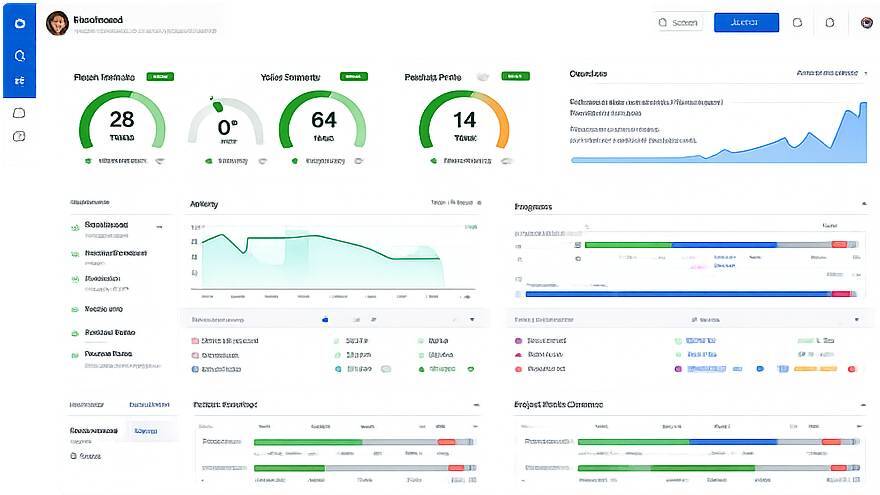Toggle the grey switch beside the 14 gauge title
Viewport: 880px width, 495px height.
(483, 76)
